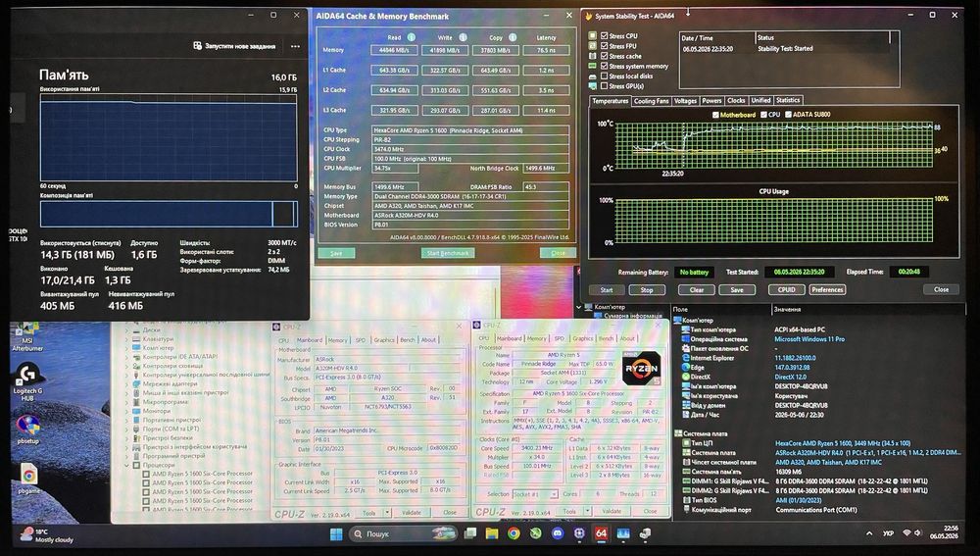Image resolution: width=980 pixels, height=556 pixels.
Task: Toggle Motherboard temperature graph checkbox
Action: pos(715,115)
